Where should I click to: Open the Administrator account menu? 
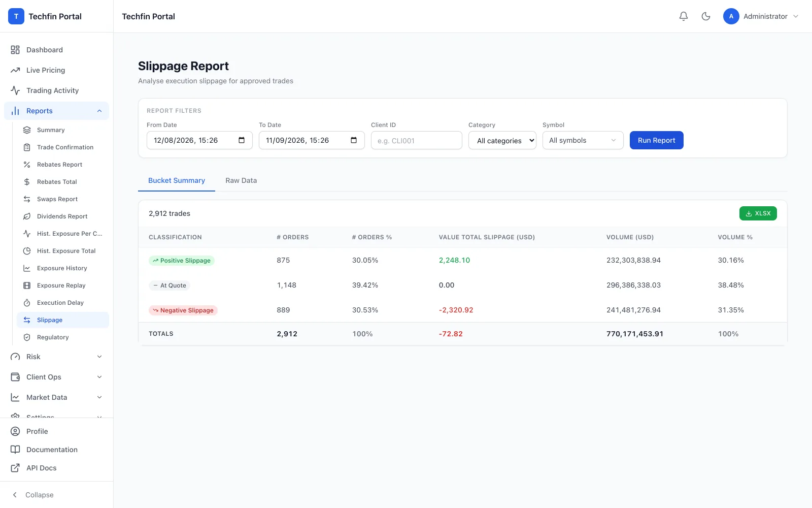(x=761, y=16)
